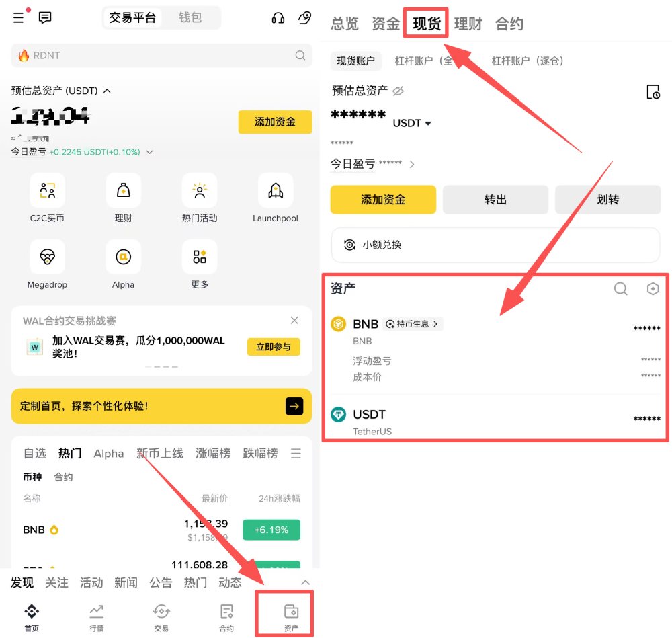Viewport: 672px width, 638px height.
Task: Sort by 24h涨跌幅 column header
Action: (x=279, y=498)
